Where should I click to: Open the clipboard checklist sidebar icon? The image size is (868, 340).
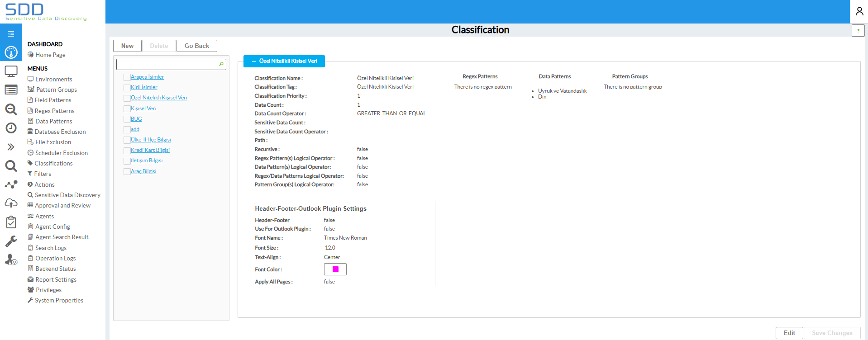click(11, 222)
